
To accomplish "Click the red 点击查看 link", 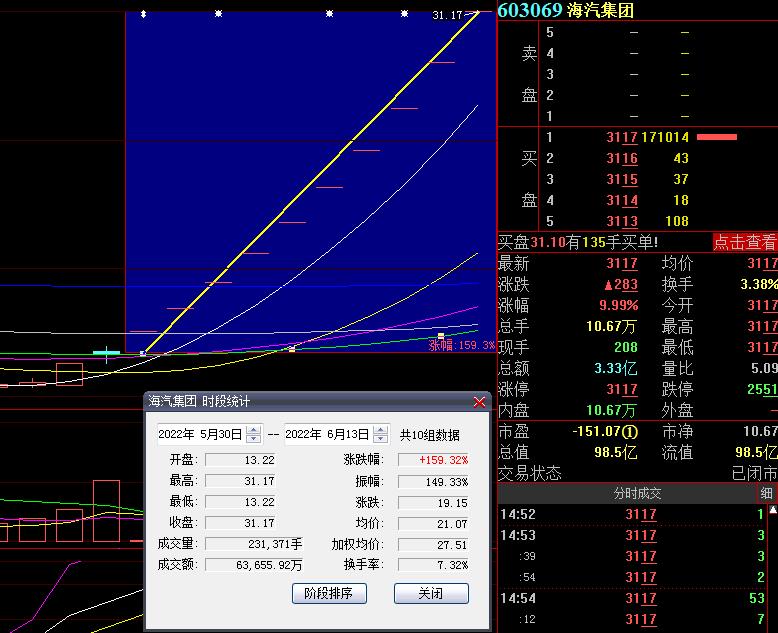I will pyautogui.click(x=744, y=242).
